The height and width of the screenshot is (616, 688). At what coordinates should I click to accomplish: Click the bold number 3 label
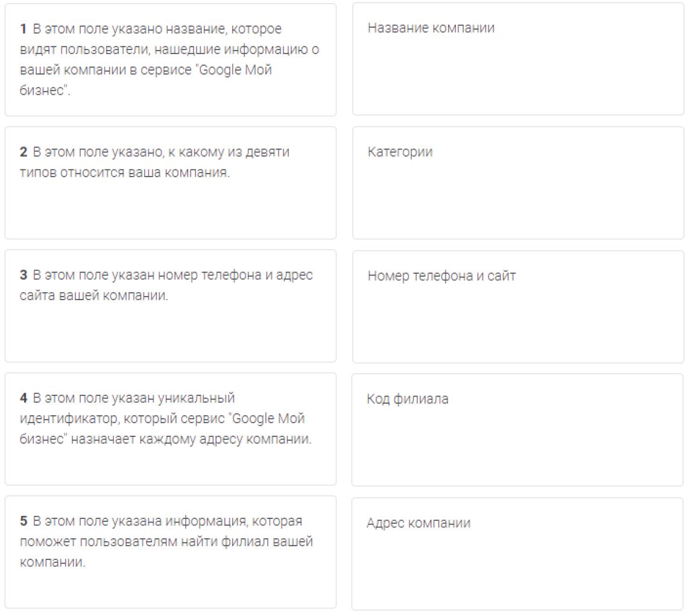24,275
